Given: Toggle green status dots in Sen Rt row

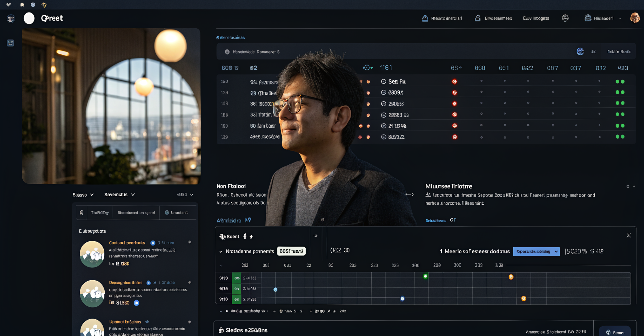Looking at the screenshot, I should click(x=620, y=82).
